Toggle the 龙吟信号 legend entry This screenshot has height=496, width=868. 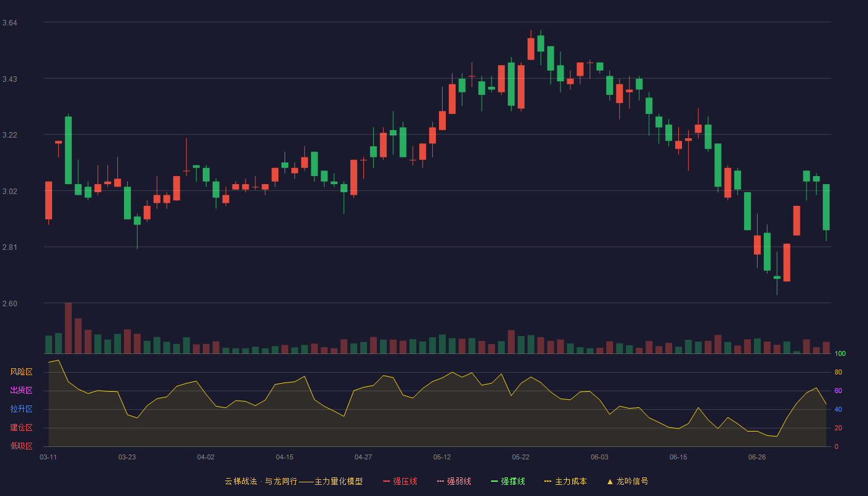point(627,481)
